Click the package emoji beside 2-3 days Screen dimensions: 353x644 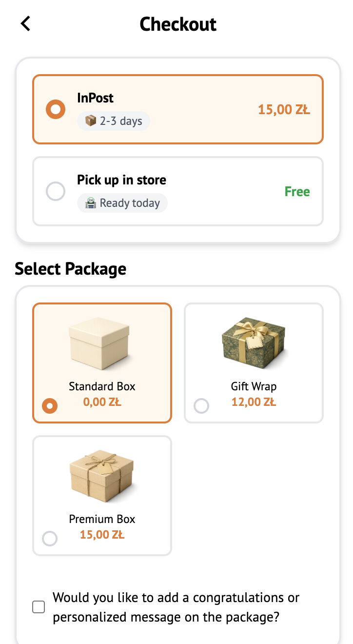(x=90, y=121)
